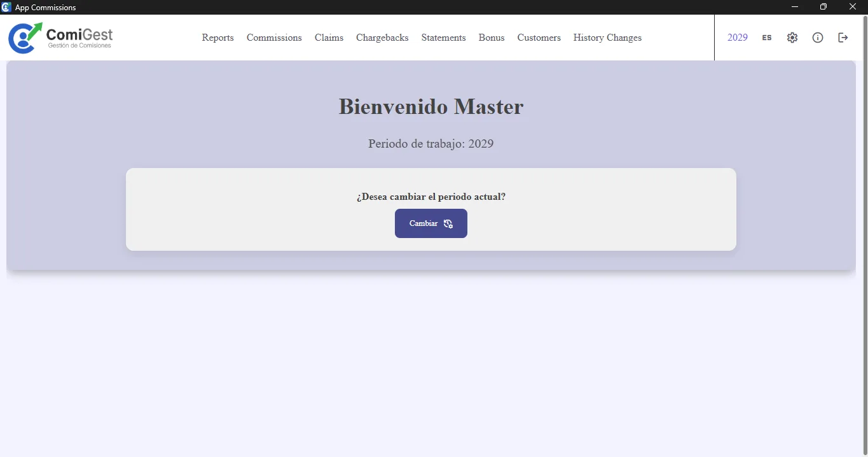Open the Reports menu

tap(218, 38)
